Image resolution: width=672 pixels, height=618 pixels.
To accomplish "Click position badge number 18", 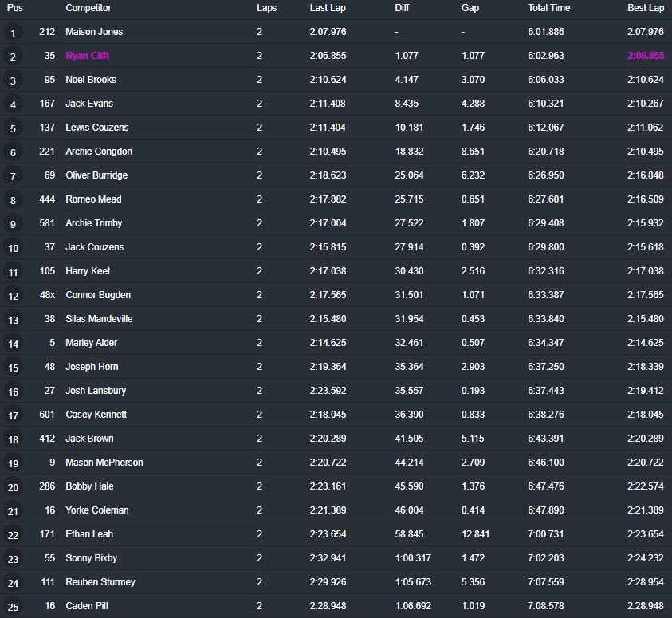I will 13,439.
